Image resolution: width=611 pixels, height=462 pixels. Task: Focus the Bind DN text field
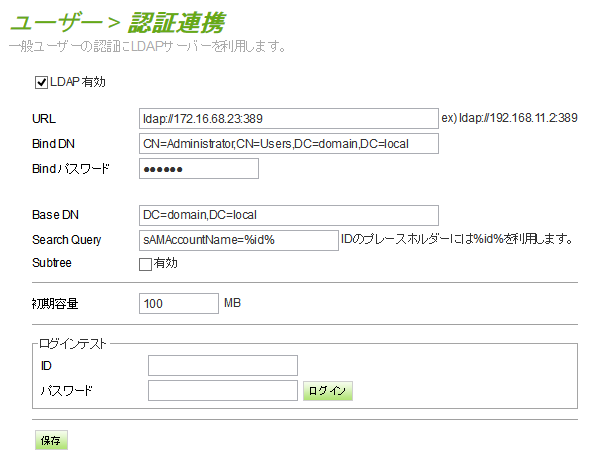[289, 144]
